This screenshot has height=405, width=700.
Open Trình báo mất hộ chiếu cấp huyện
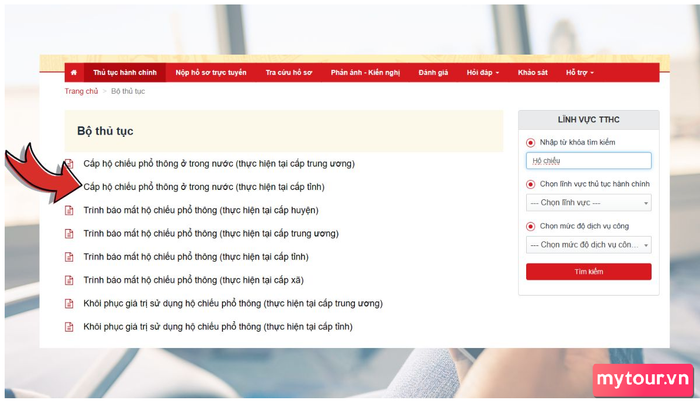[x=201, y=210]
